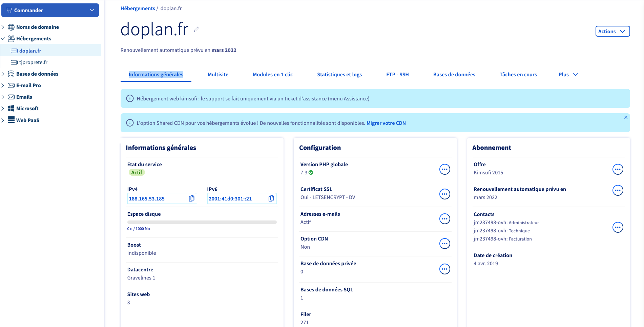The image size is (644, 327).
Task: Open the Certificat SSL three-dot menu
Action: [444, 194]
